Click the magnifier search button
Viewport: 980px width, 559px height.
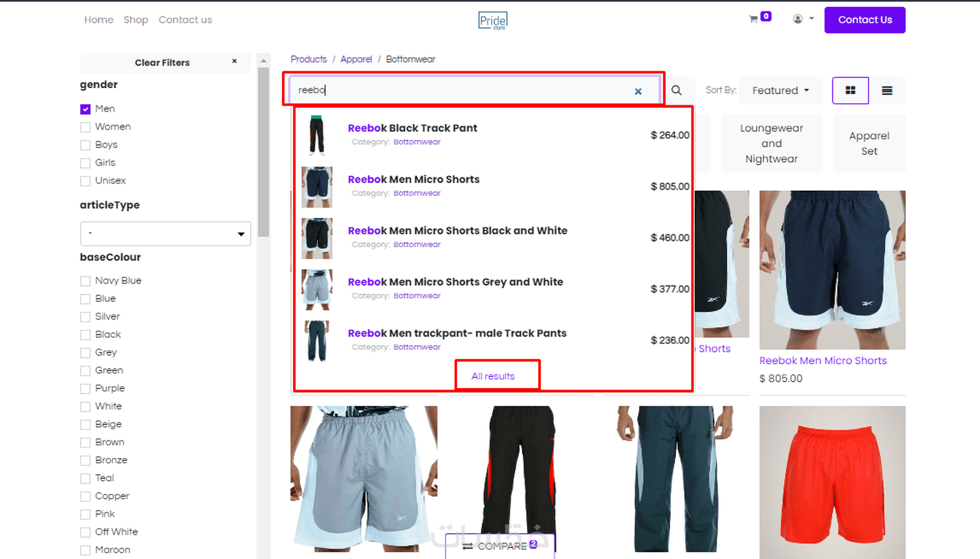tap(677, 90)
